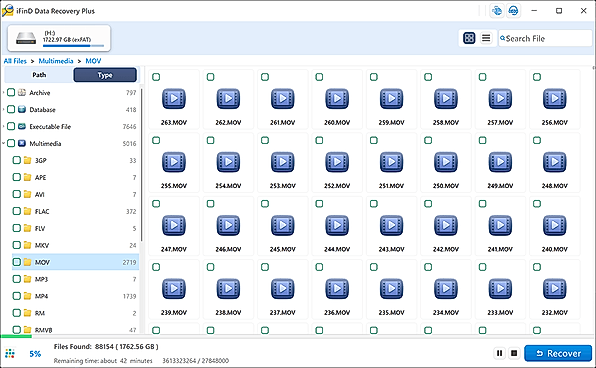Click the iFinD app logo
This screenshot has width=596, height=368.
tap(8, 11)
